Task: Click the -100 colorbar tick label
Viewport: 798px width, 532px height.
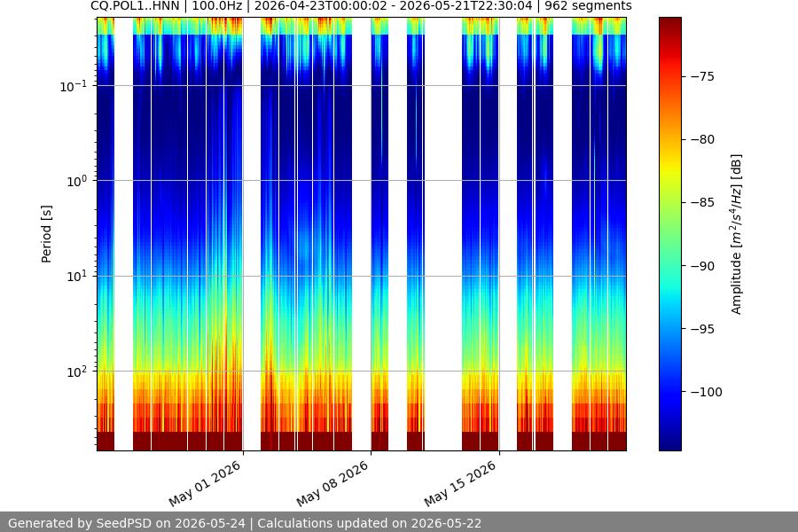Action: click(x=706, y=392)
